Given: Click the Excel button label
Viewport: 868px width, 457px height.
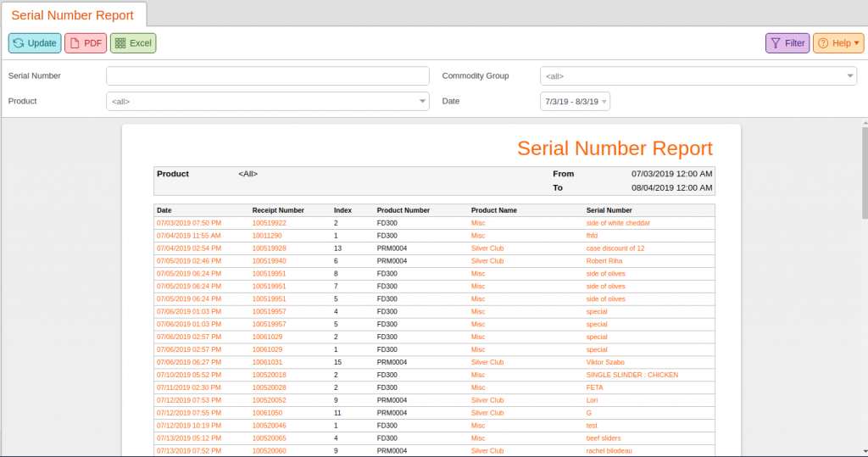Looking at the screenshot, I should tap(141, 43).
